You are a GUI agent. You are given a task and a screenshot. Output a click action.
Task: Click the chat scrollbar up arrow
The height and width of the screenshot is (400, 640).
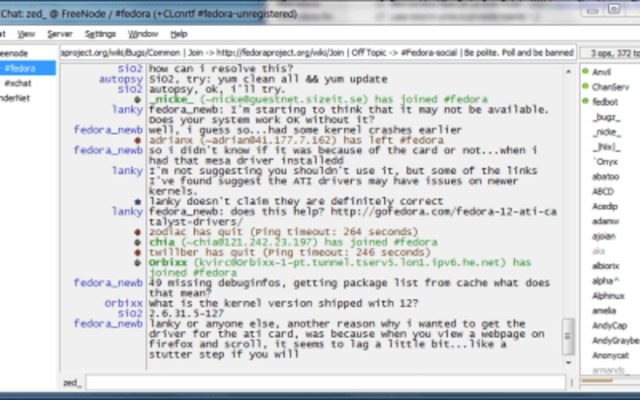point(568,72)
